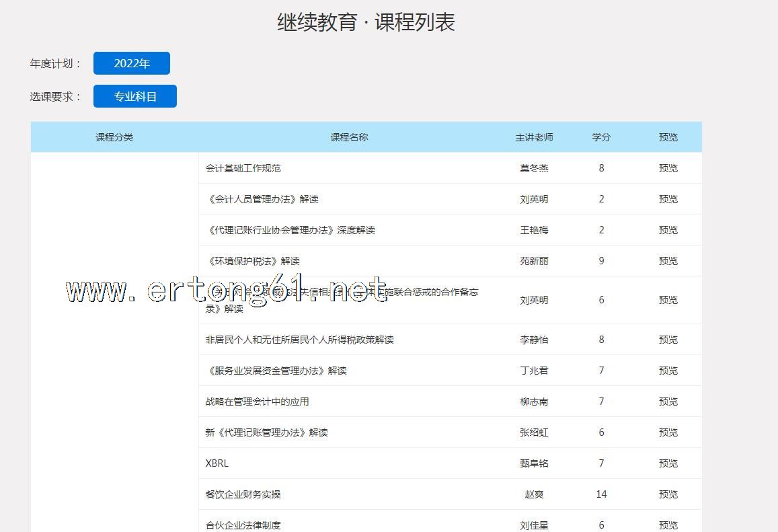This screenshot has width=778, height=532.
Task: Select the XBRL course name
Action: (x=217, y=463)
